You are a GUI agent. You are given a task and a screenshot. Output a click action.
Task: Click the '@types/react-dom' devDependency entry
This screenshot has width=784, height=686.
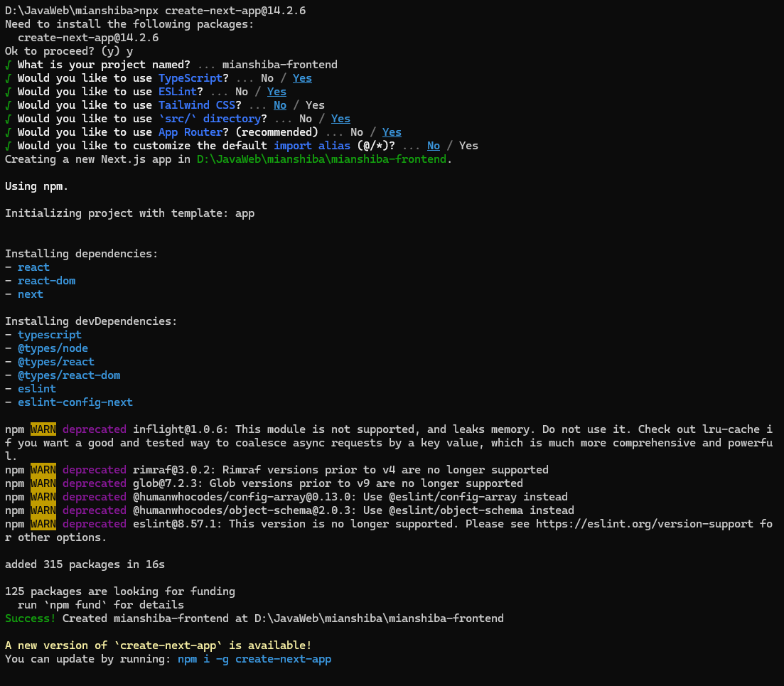pos(69,375)
